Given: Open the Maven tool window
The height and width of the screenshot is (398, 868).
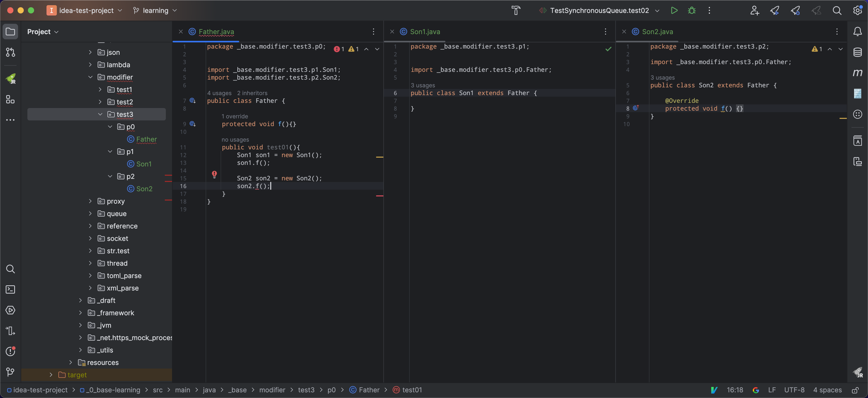Looking at the screenshot, I should click(x=857, y=73).
